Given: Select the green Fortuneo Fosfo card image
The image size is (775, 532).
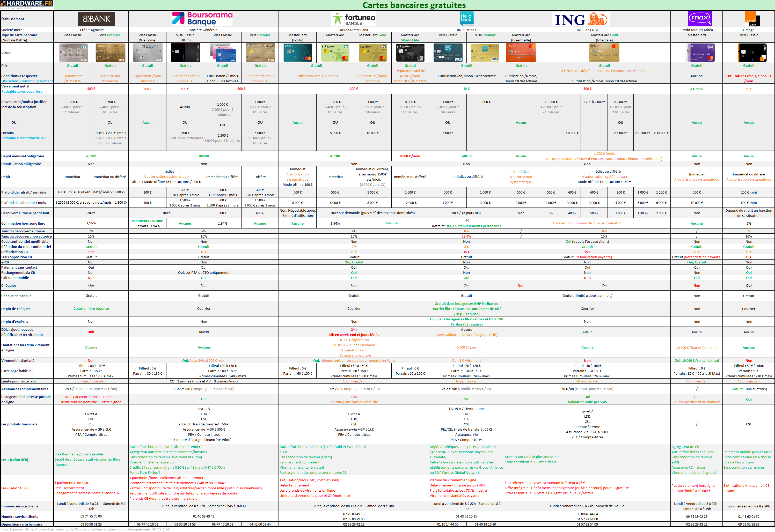Looking at the screenshot, I should tap(297, 53).
